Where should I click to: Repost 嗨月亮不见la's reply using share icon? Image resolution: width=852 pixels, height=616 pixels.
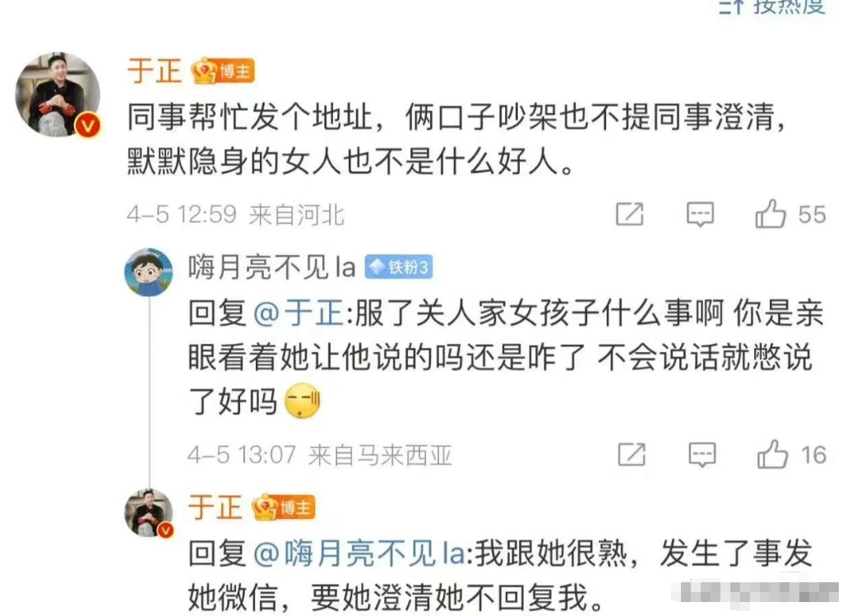coord(632,455)
